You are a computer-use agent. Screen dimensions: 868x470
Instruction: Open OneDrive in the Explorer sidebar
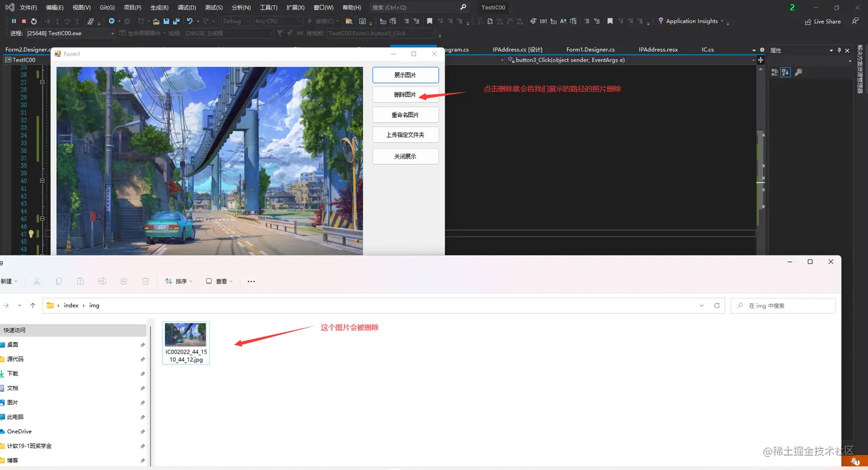coord(20,431)
